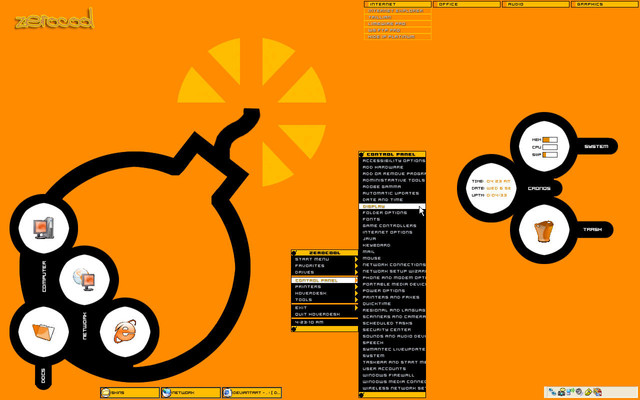Launch WS FTP Pro from the Internet list
The height and width of the screenshot is (400, 640).
click(x=398, y=31)
